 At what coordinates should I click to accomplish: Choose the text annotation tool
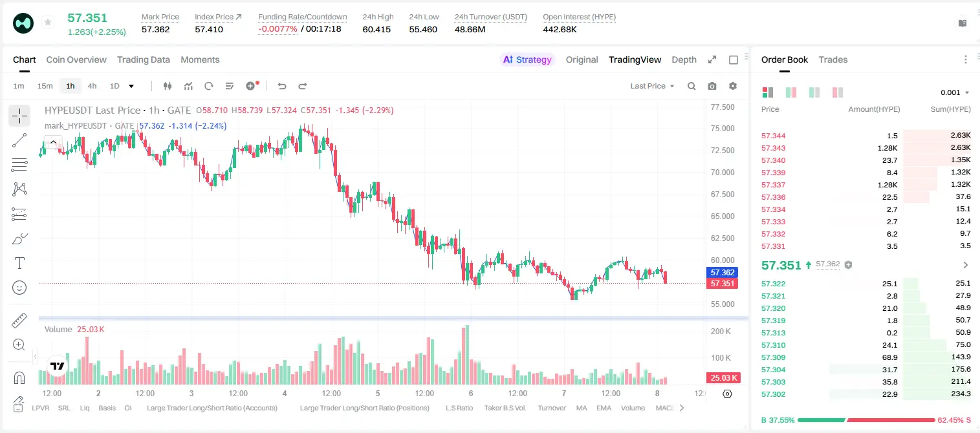19,263
